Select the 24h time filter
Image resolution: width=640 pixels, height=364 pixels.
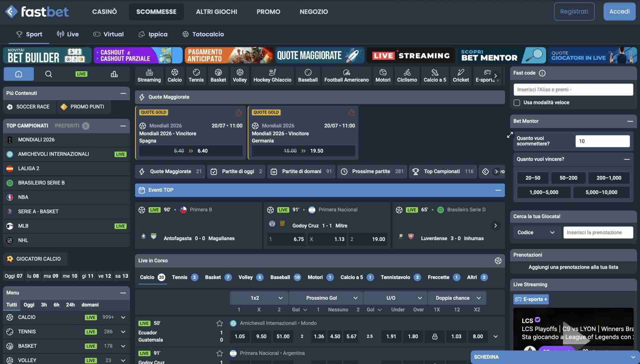70,305
